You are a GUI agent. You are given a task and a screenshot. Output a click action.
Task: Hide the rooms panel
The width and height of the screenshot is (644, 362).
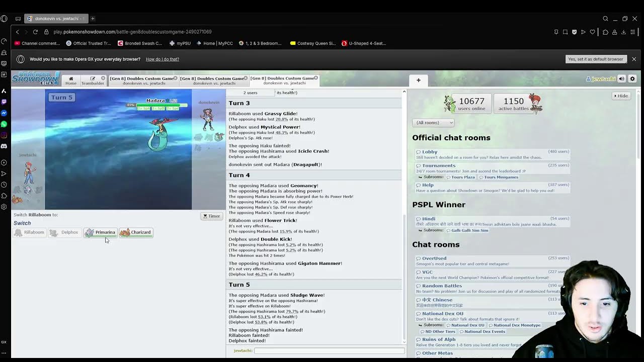(621, 96)
